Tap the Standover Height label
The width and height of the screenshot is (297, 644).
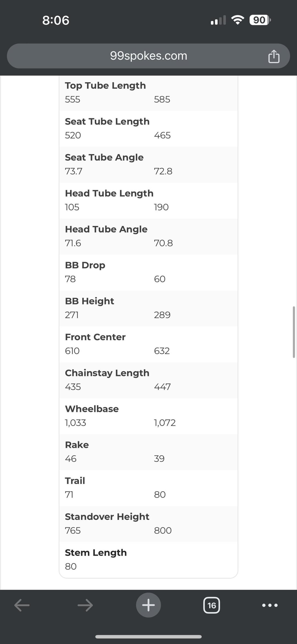[107, 517]
